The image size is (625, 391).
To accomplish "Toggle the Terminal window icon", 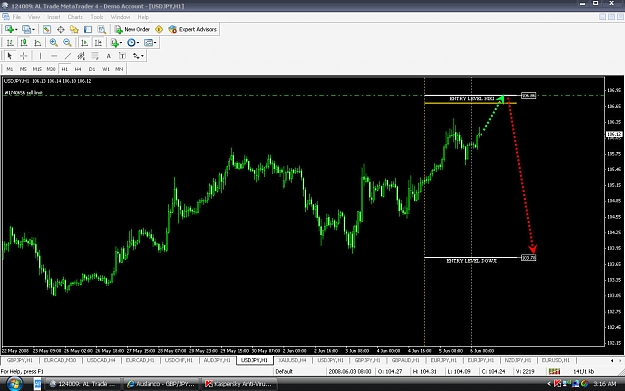I will [x=88, y=29].
